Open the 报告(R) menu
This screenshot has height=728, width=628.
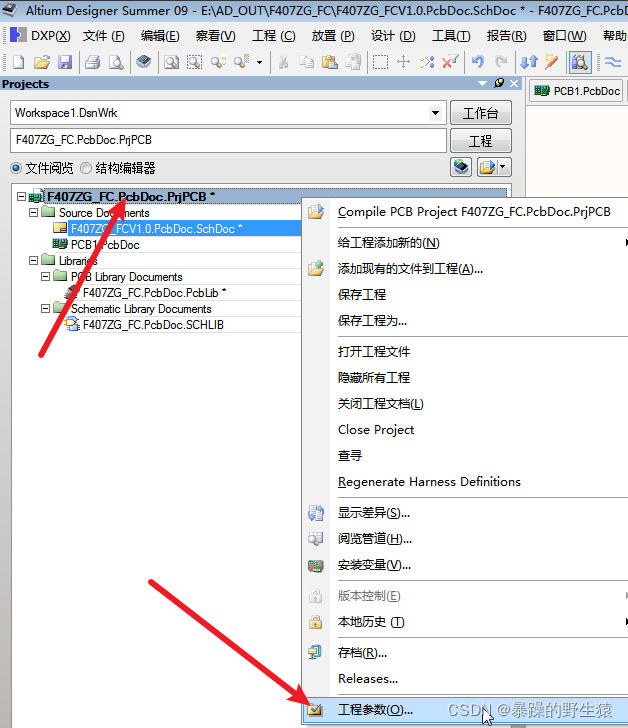click(x=506, y=36)
